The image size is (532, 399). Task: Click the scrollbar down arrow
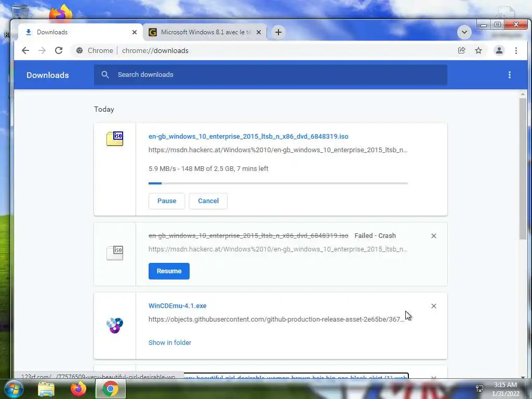coord(523,377)
